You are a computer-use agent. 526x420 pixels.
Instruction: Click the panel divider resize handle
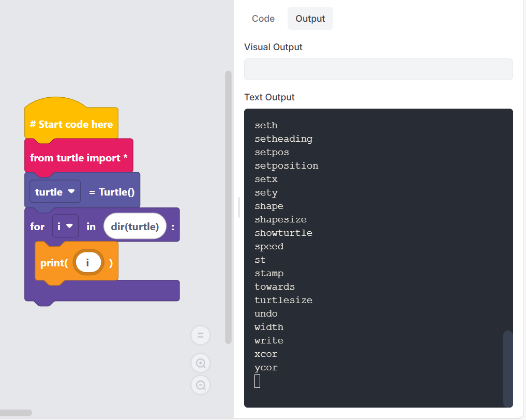tap(238, 207)
